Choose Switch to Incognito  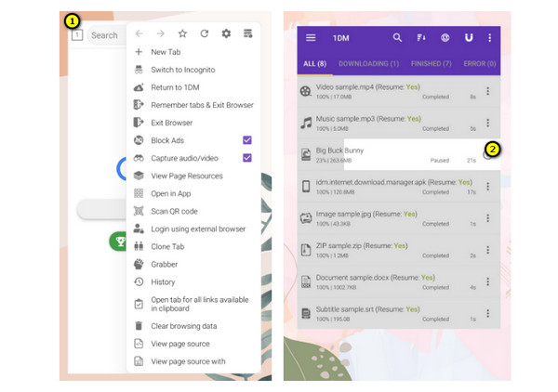(x=193, y=70)
